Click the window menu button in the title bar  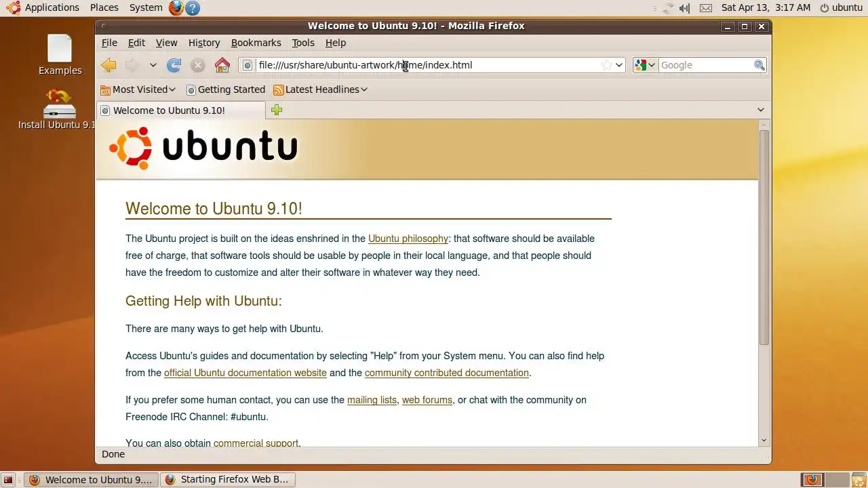pos(104,26)
